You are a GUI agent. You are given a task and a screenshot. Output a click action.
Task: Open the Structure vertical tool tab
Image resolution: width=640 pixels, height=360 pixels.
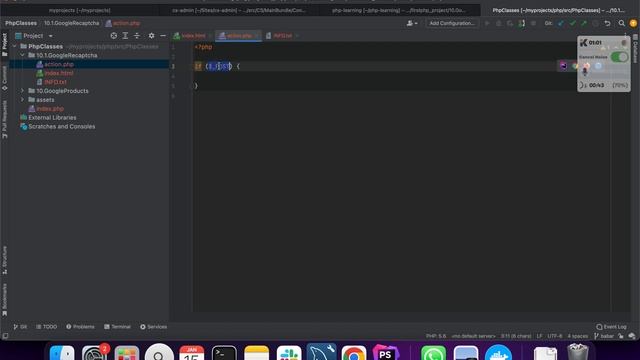click(4, 260)
